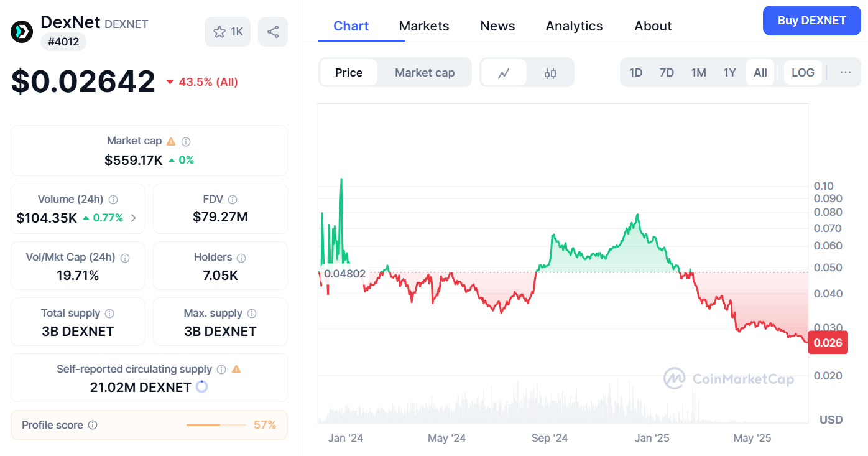Click the Jan '24 axis label
The width and height of the screenshot is (868, 456).
[x=346, y=438]
